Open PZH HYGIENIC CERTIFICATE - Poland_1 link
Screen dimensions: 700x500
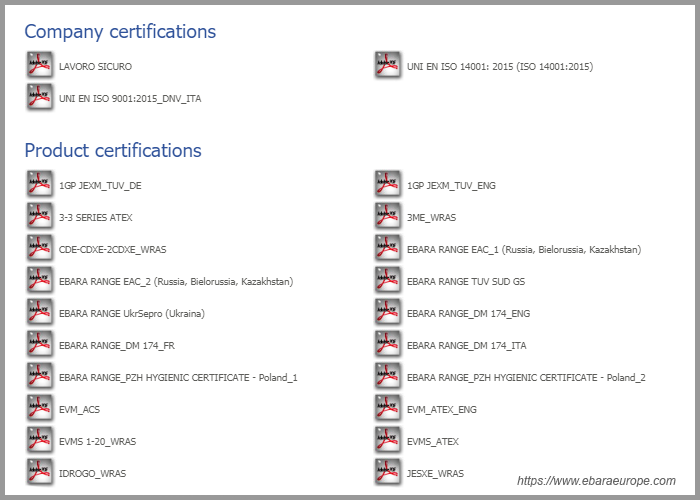pyautogui.click(x=178, y=378)
